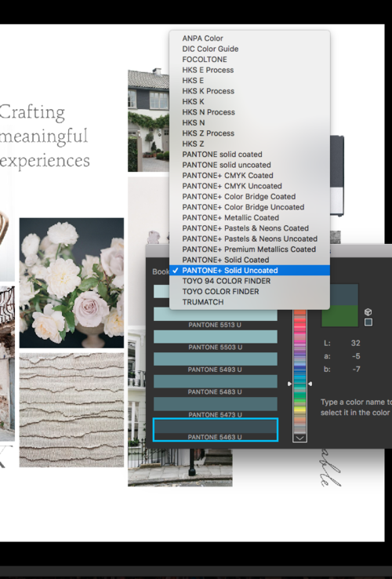Click the web-safe cube warning icon
The height and width of the screenshot is (579, 392).
(x=368, y=312)
